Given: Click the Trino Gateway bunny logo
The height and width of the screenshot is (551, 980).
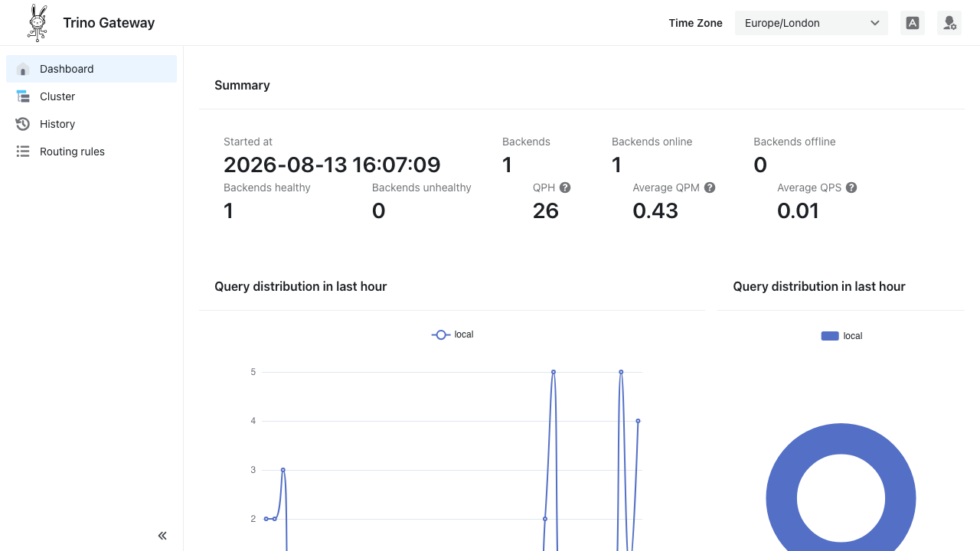Looking at the screenshot, I should 38,23.
